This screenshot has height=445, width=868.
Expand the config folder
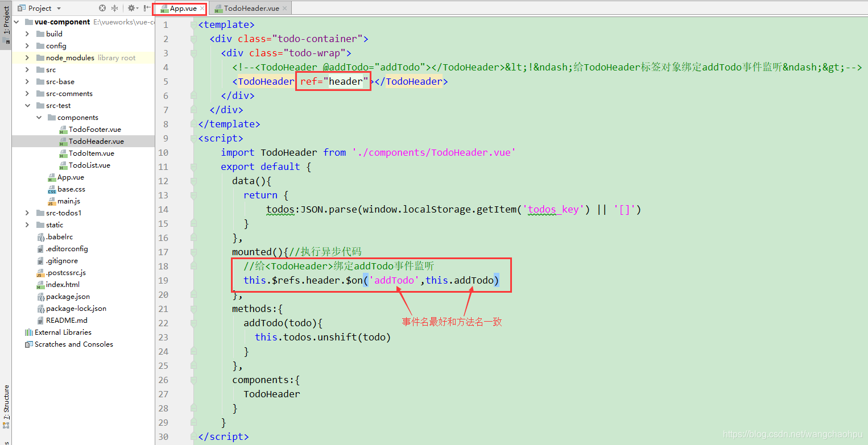tap(27, 46)
